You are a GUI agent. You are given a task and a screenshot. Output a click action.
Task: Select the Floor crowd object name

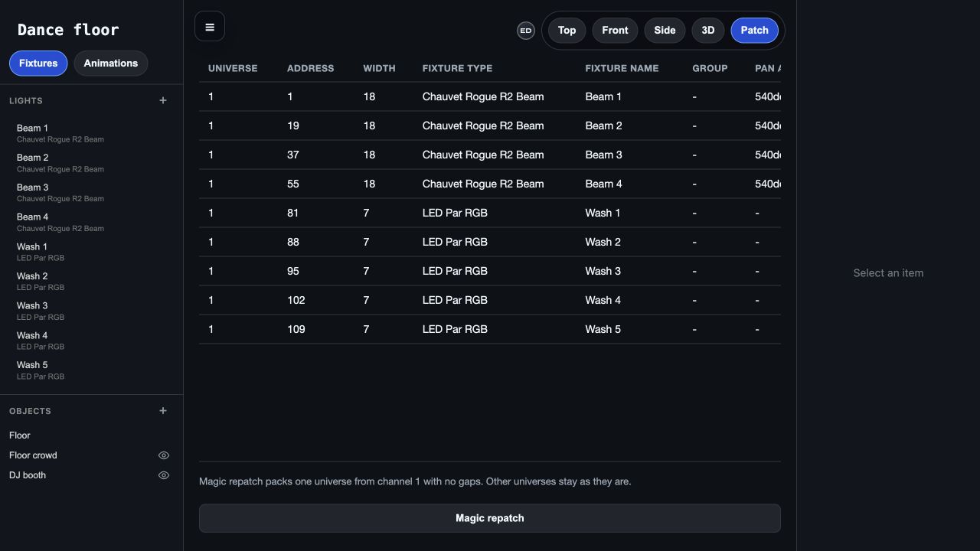click(x=33, y=455)
